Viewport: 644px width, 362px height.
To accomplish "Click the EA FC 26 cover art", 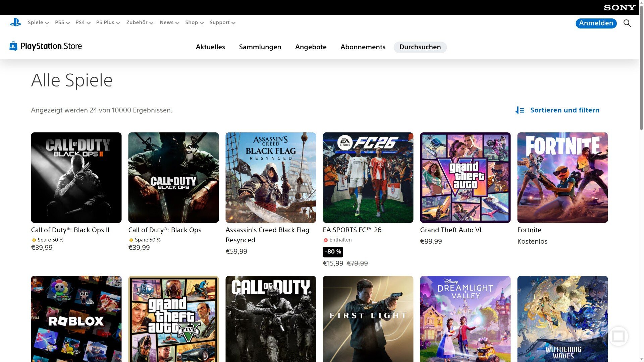I will [368, 178].
